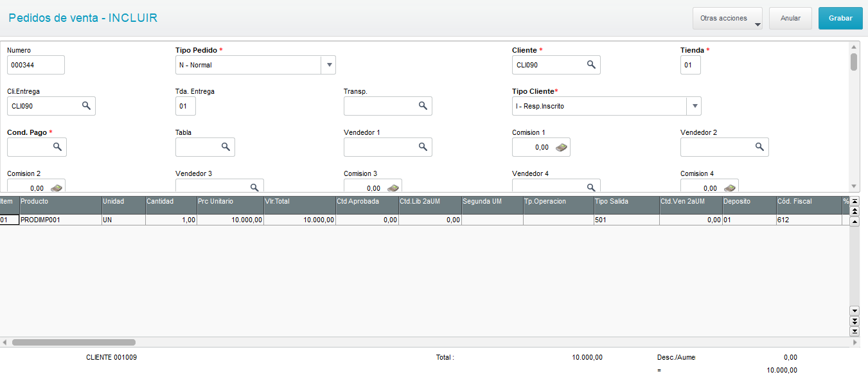Click grid row up arrow

point(855,222)
